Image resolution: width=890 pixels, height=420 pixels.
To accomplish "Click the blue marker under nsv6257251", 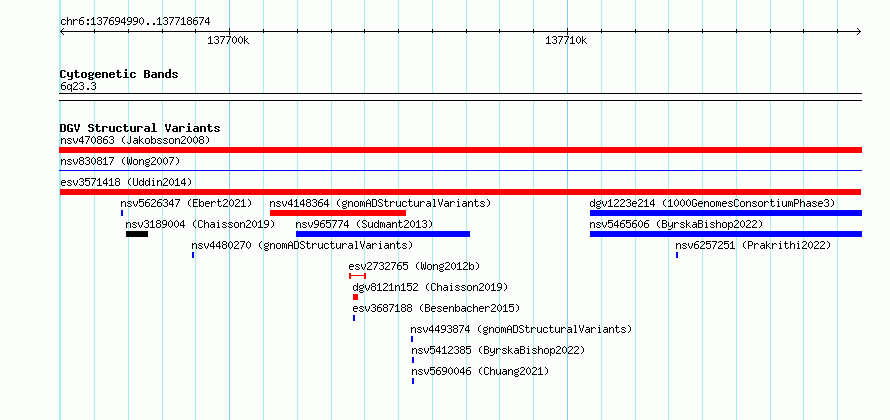I will 677,255.
